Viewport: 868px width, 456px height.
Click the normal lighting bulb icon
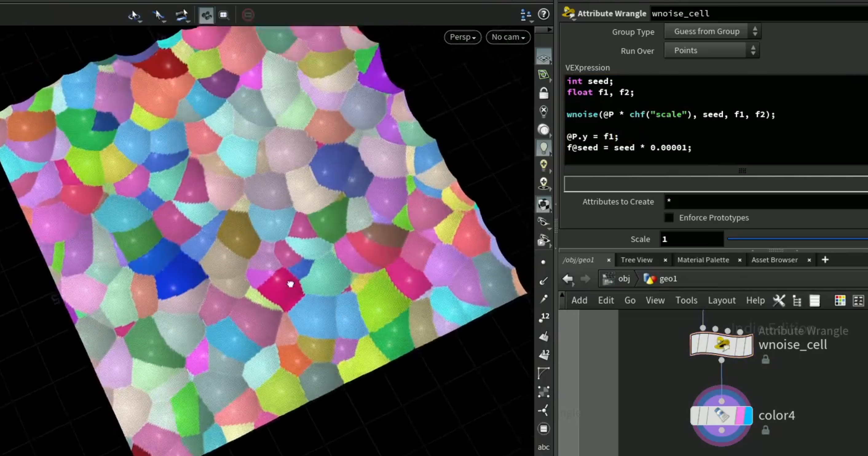pyautogui.click(x=543, y=148)
